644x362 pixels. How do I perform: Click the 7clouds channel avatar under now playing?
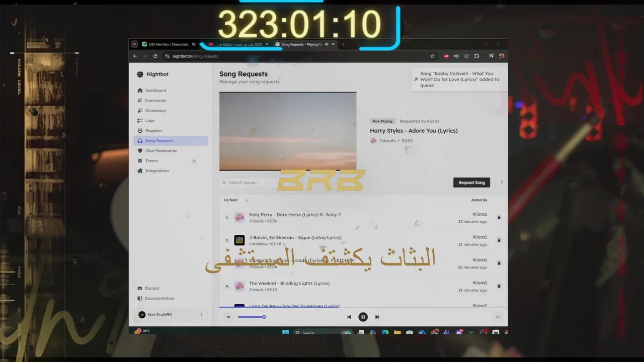[373, 141]
